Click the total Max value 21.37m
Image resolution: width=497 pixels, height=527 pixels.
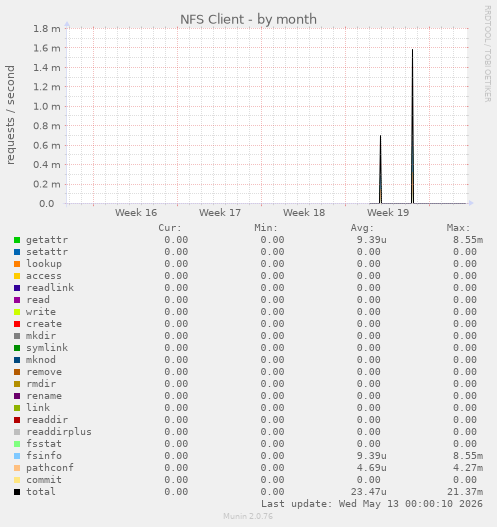pyautogui.click(x=465, y=492)
